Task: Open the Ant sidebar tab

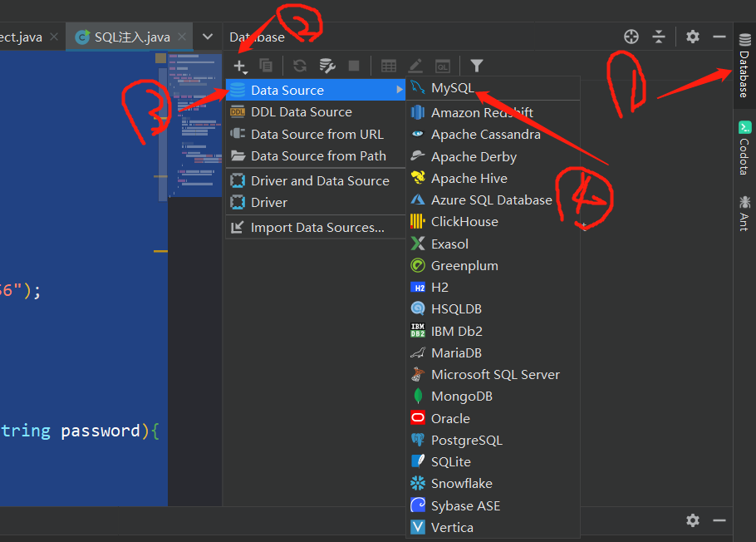Action: tap(744, 214)
